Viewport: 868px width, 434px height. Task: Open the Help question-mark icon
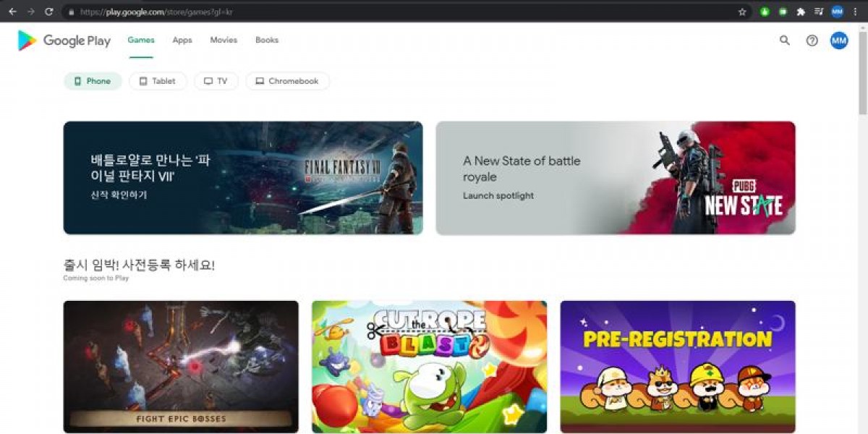[812, 41]
